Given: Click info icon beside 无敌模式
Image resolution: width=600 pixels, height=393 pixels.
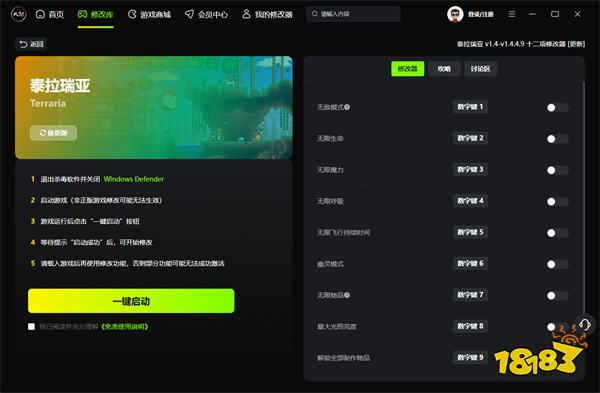Looking at the screenshot, I should pos(347,107).
